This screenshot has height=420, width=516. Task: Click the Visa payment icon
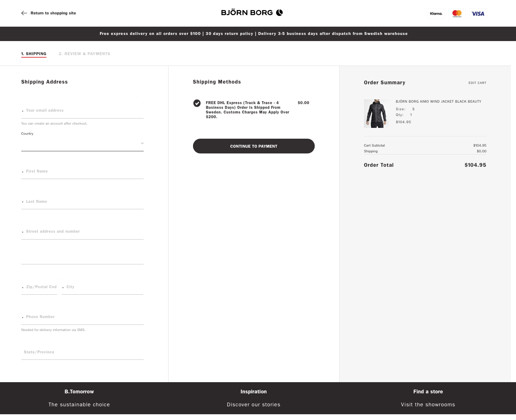[478, 14]
